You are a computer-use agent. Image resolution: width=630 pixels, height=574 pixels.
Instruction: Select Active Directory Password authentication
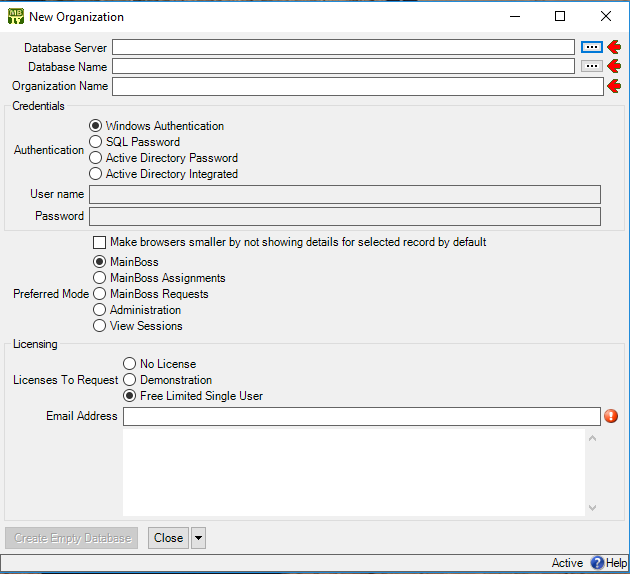pos(164,158)
